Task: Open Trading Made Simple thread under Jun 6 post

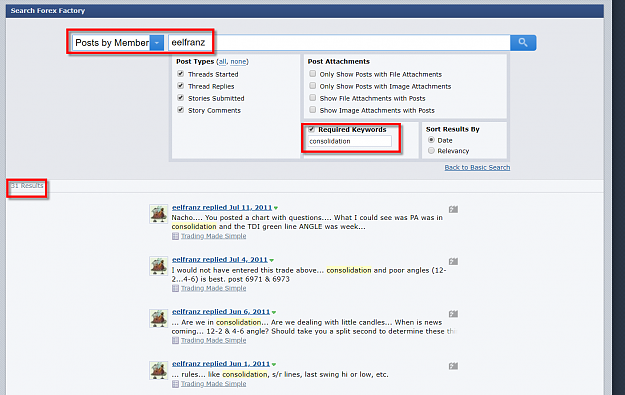Action: point(213,340)
